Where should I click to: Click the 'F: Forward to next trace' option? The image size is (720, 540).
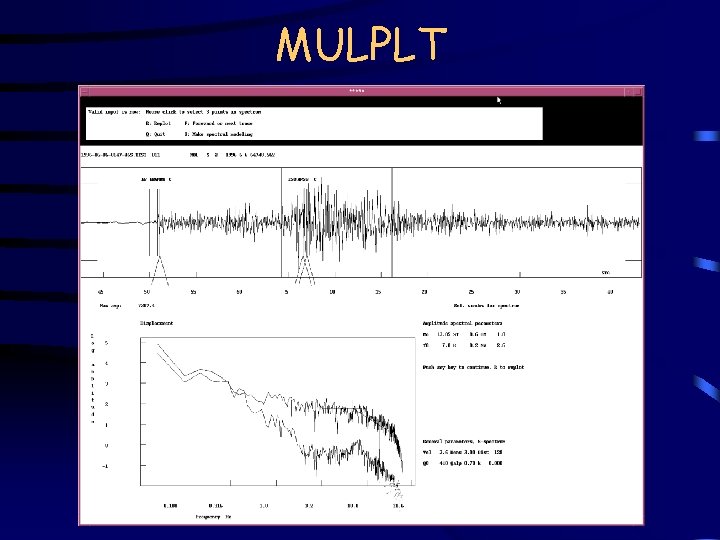pyautogui.click(x=219, y=123)
